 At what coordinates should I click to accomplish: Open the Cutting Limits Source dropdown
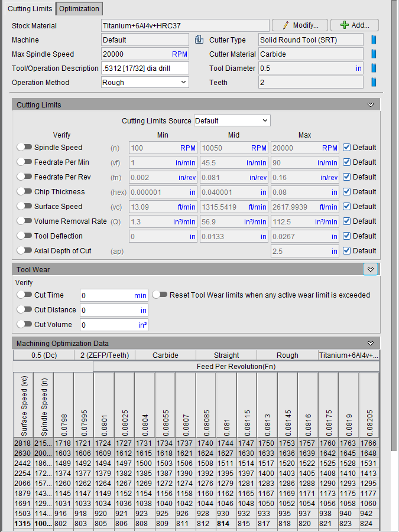232,121
